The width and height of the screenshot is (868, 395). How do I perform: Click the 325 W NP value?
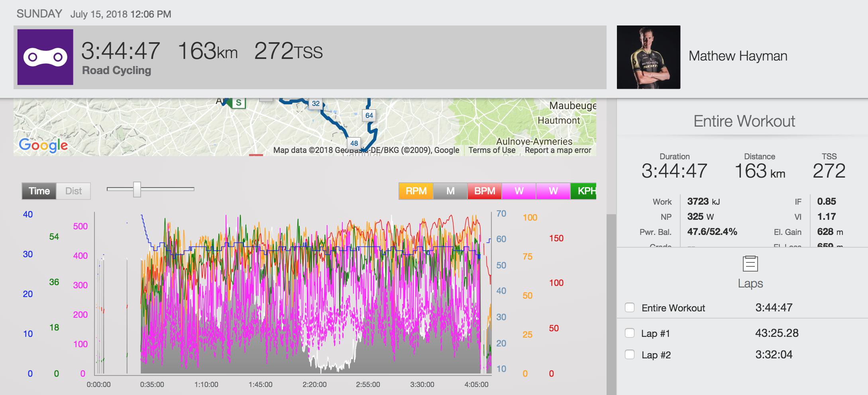pos(700,217)
